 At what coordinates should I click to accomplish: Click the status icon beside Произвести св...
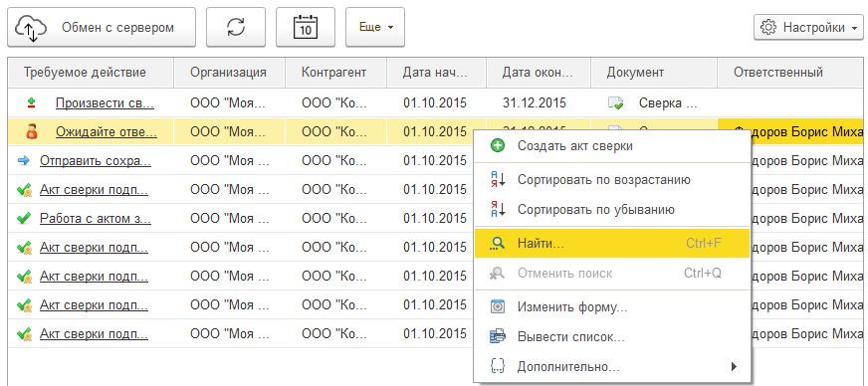click(32, 102)
